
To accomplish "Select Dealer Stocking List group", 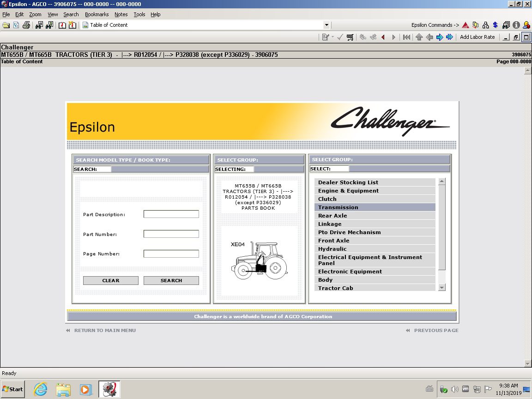I will 375,182.
